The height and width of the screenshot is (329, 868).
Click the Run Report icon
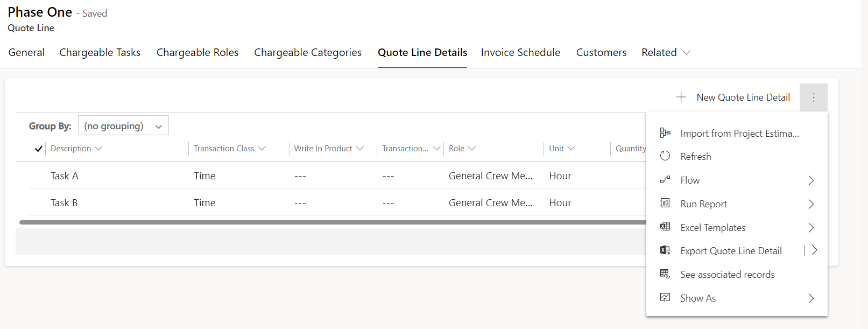(665, 204)
